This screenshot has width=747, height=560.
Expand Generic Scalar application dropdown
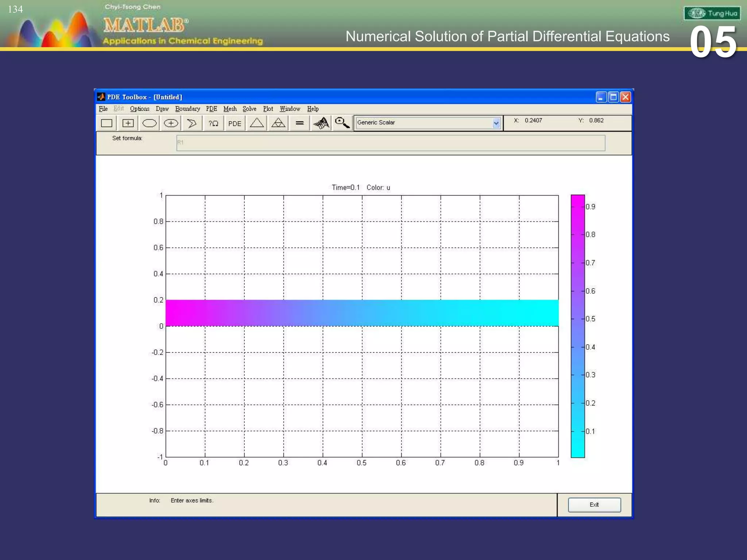[496, 123]
